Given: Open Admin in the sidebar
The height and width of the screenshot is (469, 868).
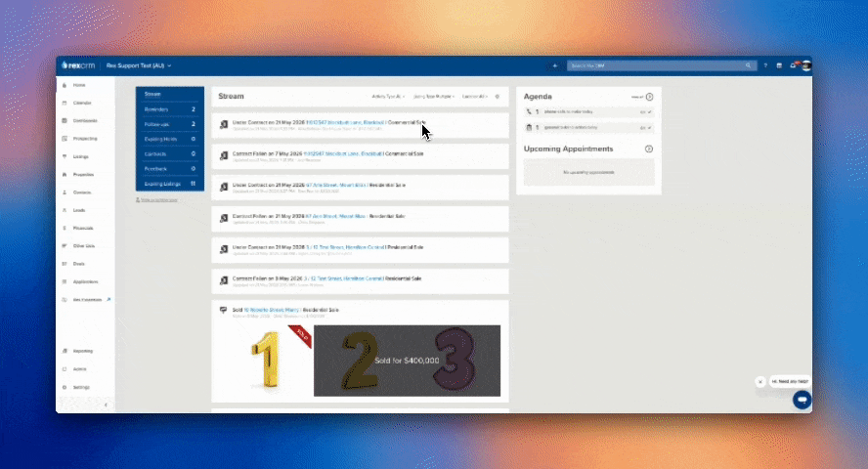Looking at the screenshot, I should 79,369.
